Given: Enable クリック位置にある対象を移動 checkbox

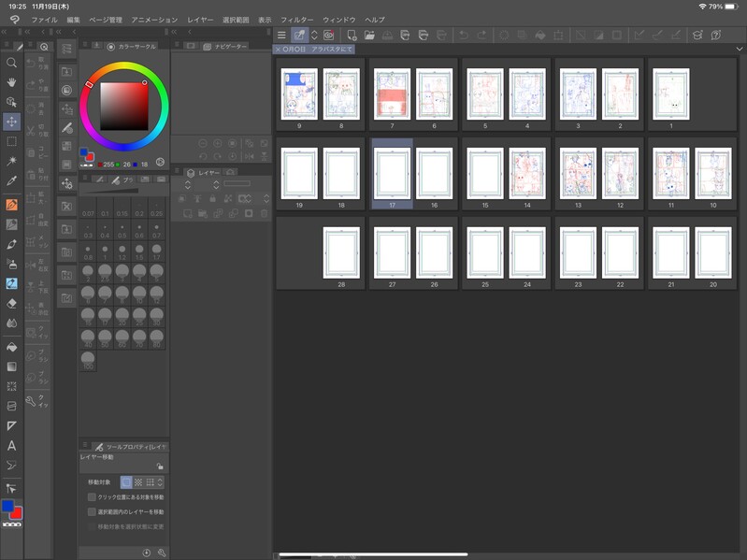Looking at the screenshot, I should point(92,497).
